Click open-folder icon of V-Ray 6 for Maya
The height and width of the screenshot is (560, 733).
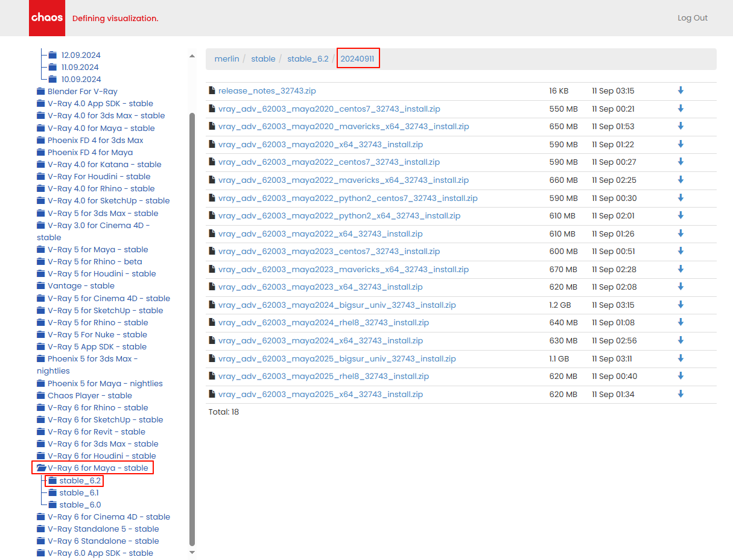[41, 468]
